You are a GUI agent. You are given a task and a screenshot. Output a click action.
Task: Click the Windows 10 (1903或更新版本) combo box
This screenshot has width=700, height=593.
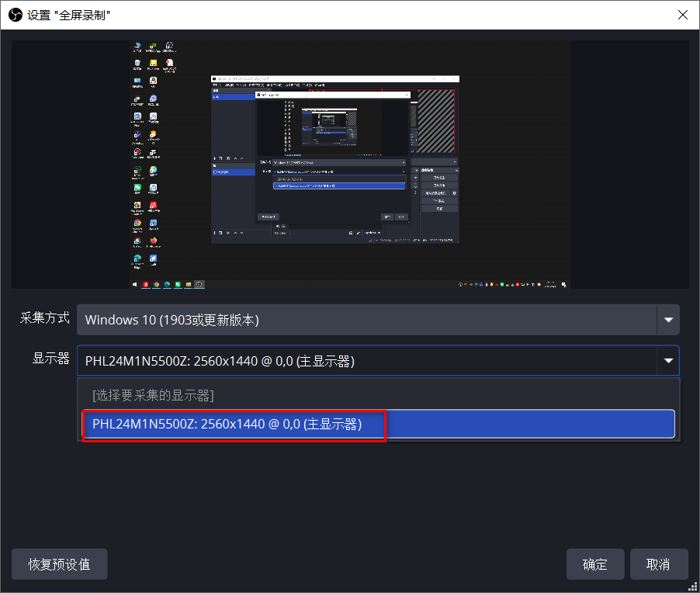click(x=365, y=320)
